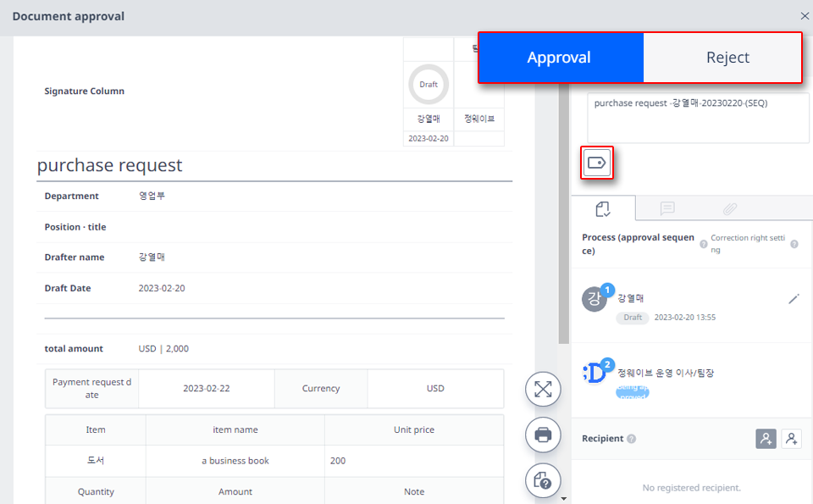Click the Reject button

(727, 57)
